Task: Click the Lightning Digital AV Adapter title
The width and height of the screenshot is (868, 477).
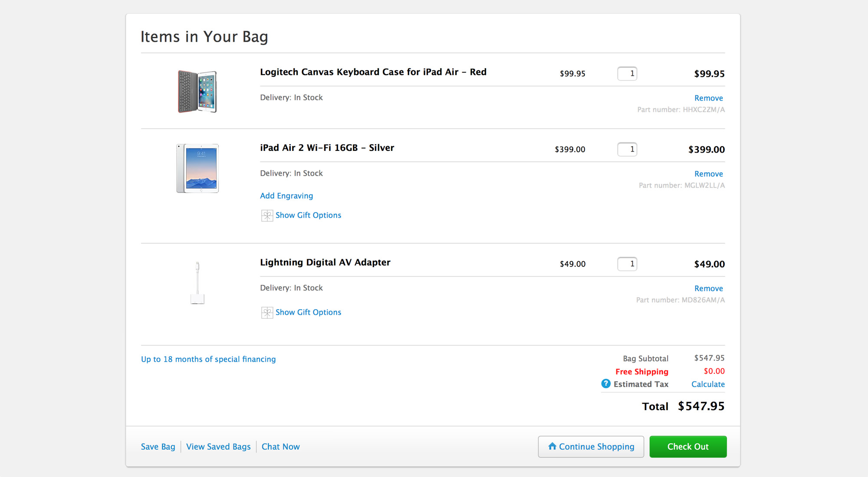Action: [x=325, y=262]
